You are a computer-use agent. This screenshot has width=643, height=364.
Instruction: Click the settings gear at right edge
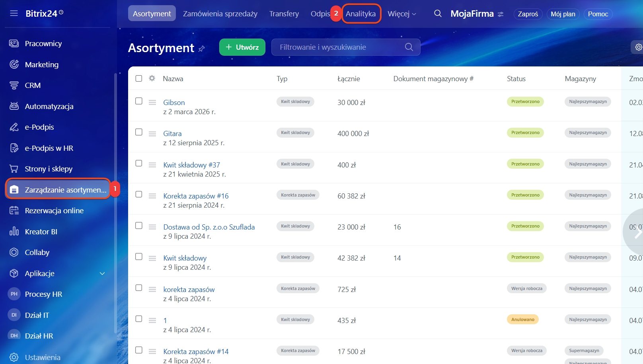click(638, 47)
